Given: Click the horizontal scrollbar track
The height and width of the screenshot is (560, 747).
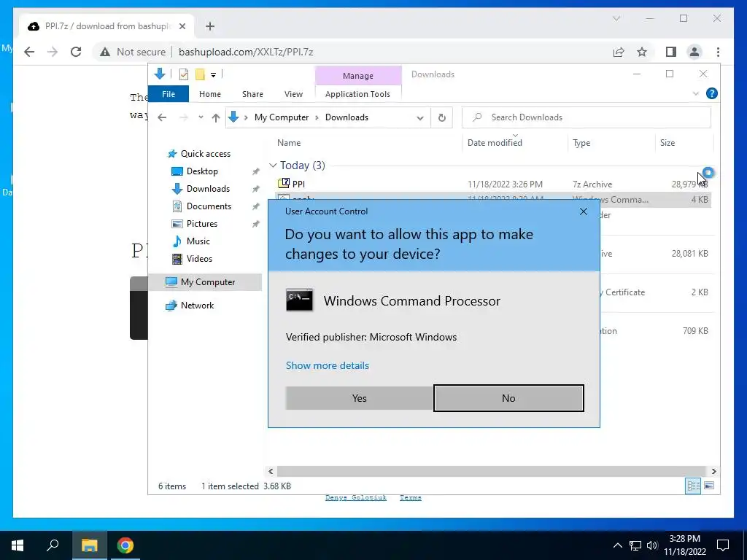Looking at the screenshot, I should (x=492, y=472).
